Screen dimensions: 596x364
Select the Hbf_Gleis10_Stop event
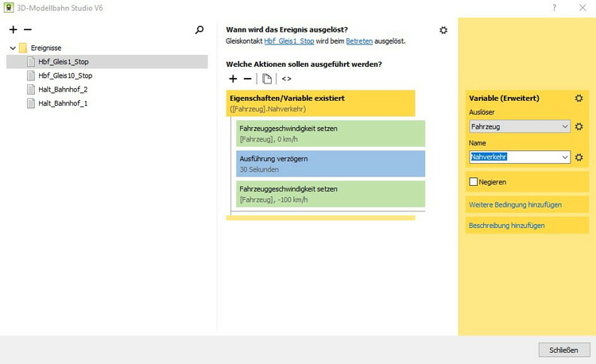[65, 76]
